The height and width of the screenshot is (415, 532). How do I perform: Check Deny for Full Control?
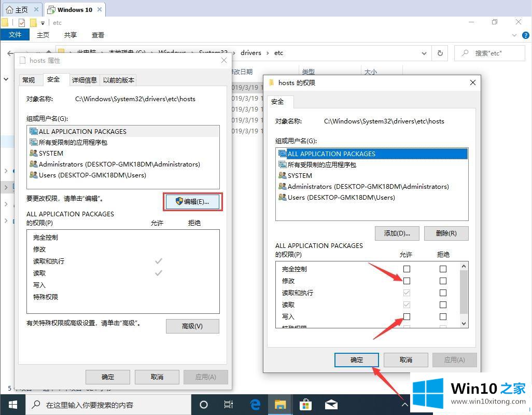443,269
